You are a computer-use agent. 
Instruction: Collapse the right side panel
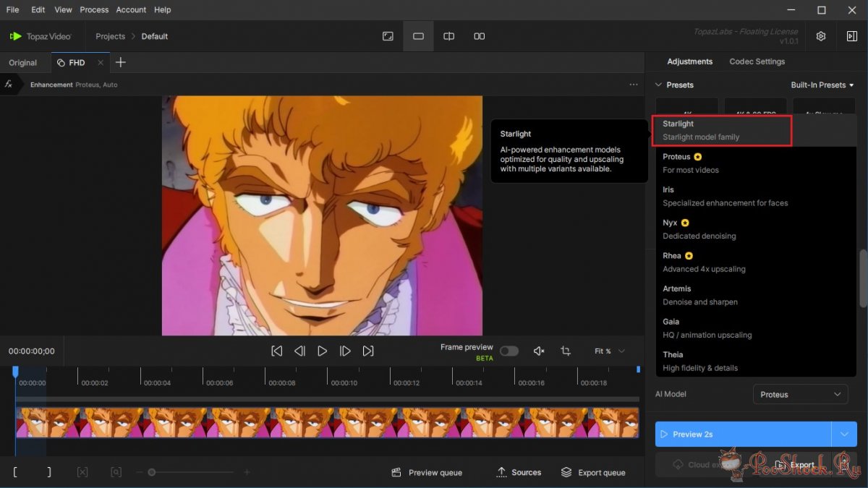(851, 36)
